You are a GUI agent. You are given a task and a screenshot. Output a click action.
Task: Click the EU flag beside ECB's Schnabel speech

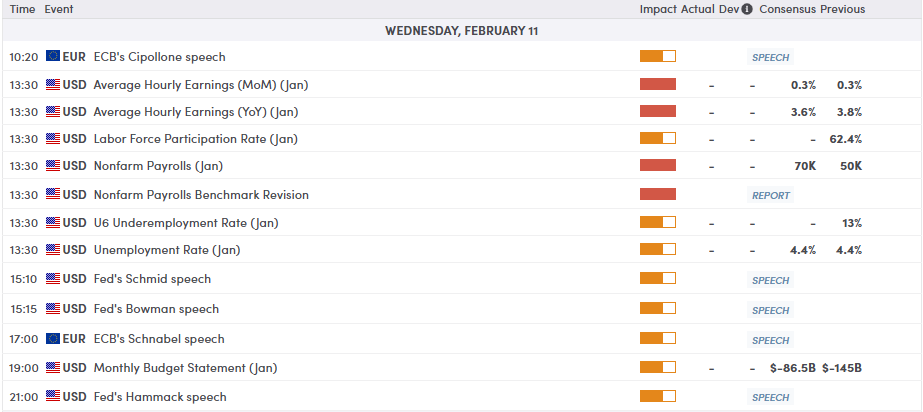(x=53, y=339)
